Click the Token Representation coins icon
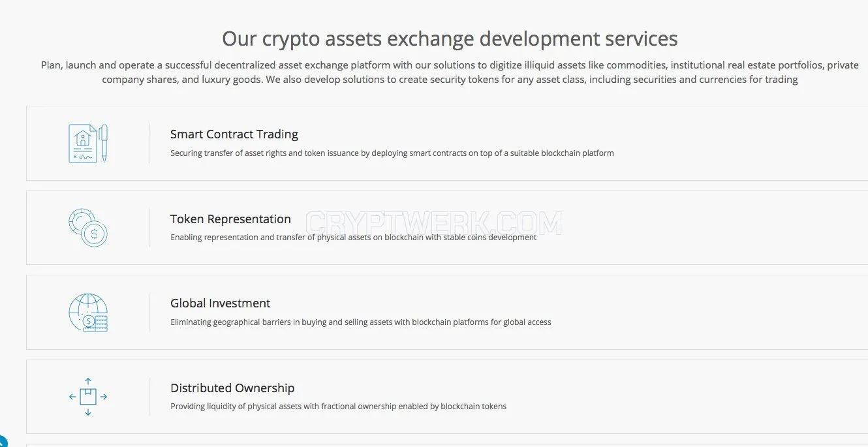This screenshot has width=868, height=447. click(x=88, y=227)
